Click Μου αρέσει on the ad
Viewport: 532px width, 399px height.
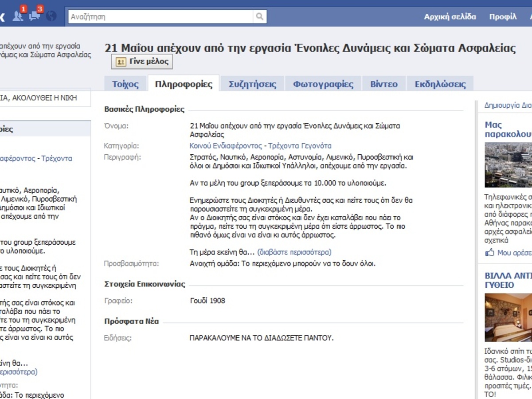pos(514,253)
